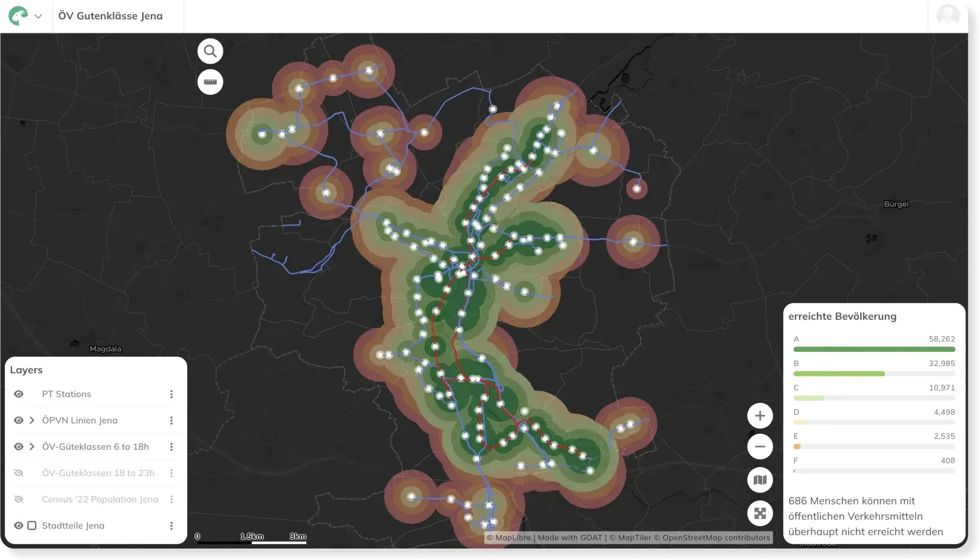Click the MapLibre attribution link
980x560 pixels.
(509, 537)
